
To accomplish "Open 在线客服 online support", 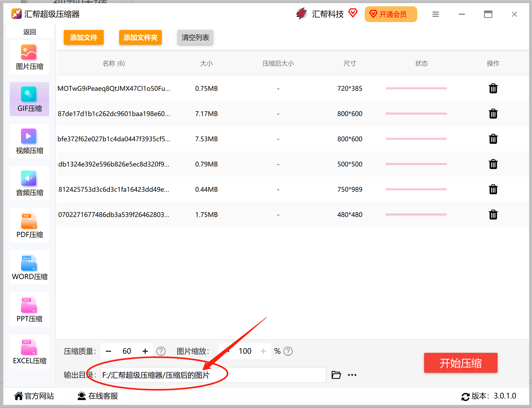I will click(x=98, y=396).
